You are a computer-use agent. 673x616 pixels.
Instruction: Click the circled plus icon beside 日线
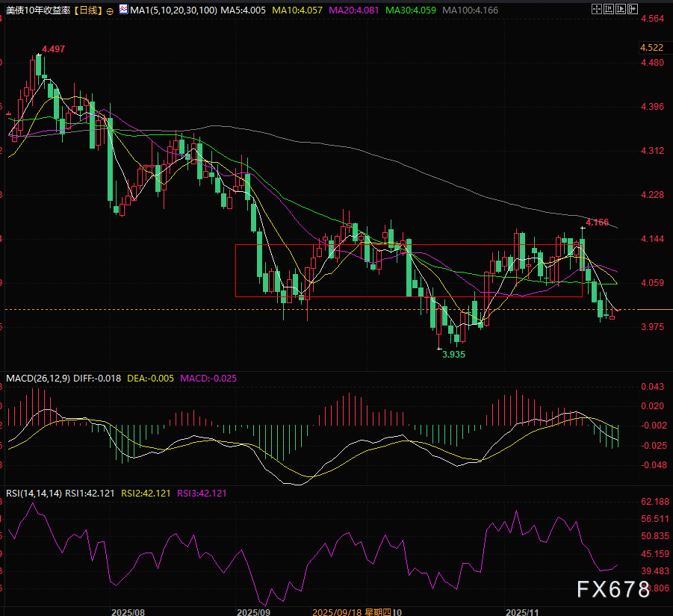click(111, 11)
